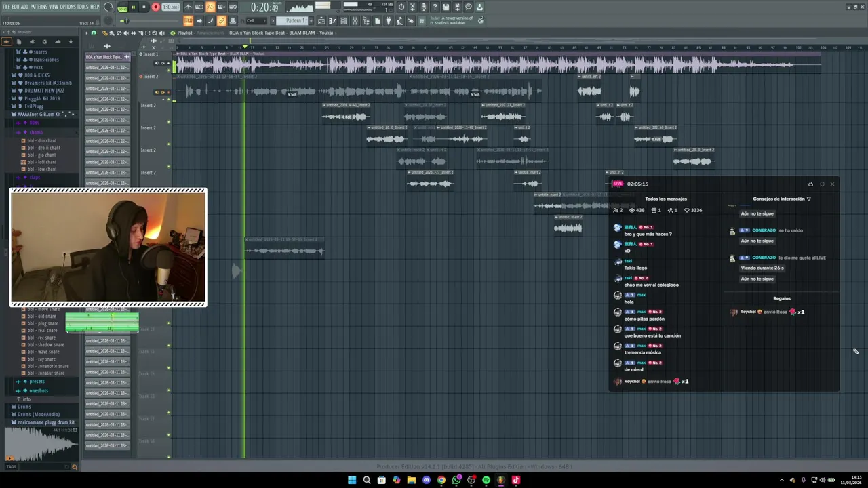
Task: Pause playback with the transport pause button
Action: click(x=134, y=7)
